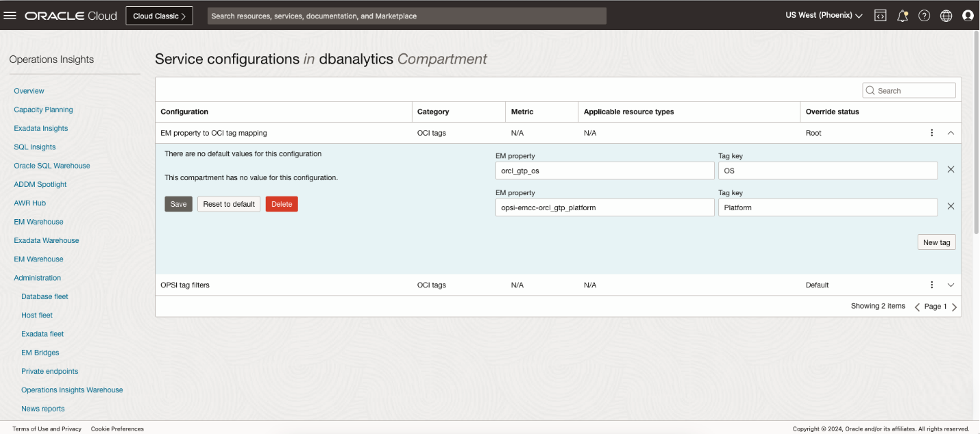Open actions menu for EM property mapping row

tap(931, 133)
